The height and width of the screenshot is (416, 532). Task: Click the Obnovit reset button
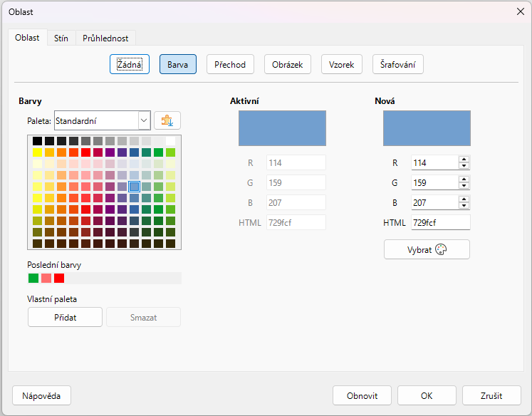pos(362,395)
